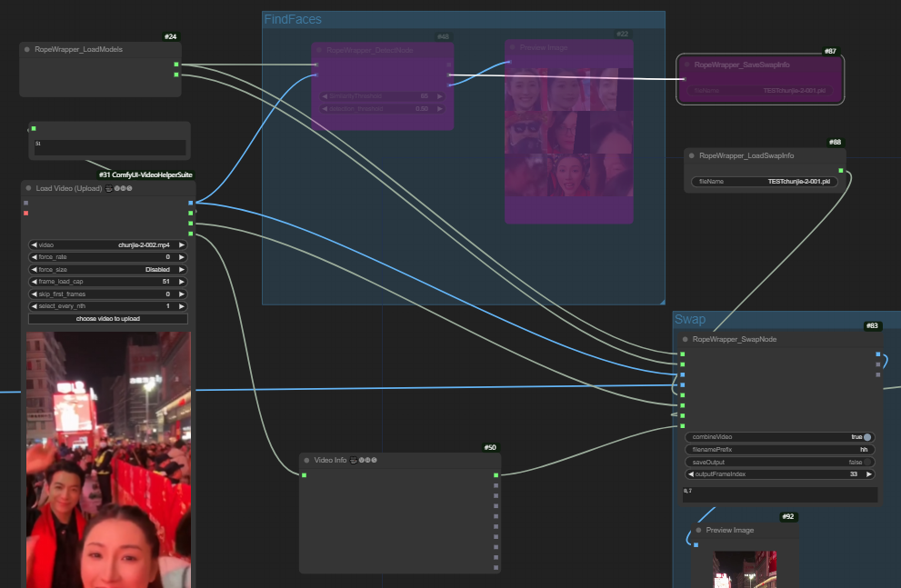Click the VHS emoji icon in Load Video title
Screen dimensions: 901x588
click(x=119, y=188)
